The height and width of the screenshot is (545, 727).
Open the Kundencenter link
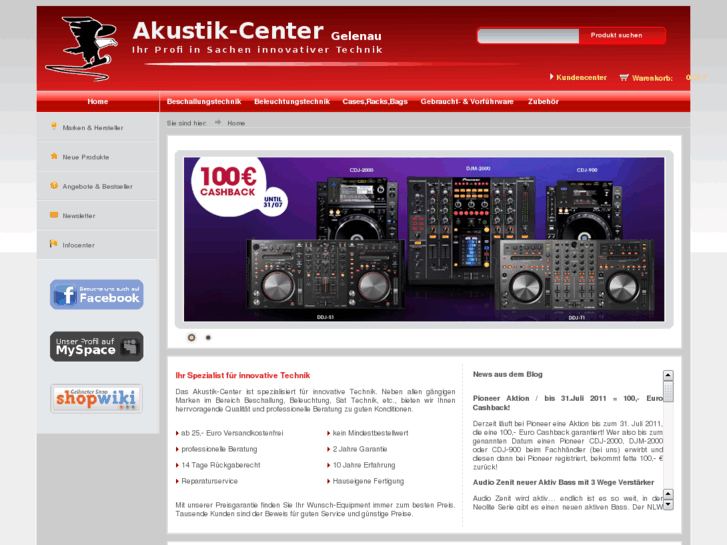pos(581,77)
